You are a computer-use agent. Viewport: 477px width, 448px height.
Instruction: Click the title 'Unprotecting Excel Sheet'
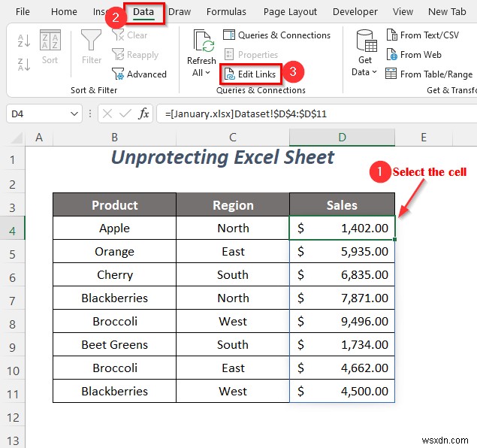point(222,157)
